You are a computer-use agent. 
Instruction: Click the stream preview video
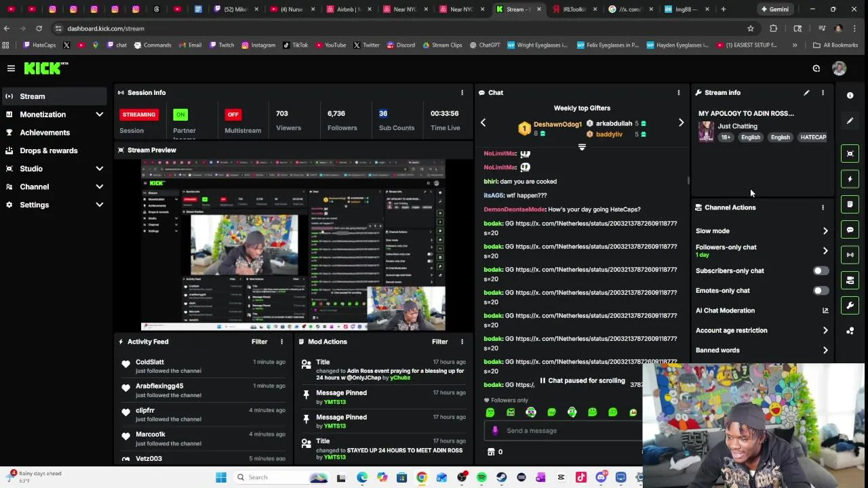click(293, 245)
